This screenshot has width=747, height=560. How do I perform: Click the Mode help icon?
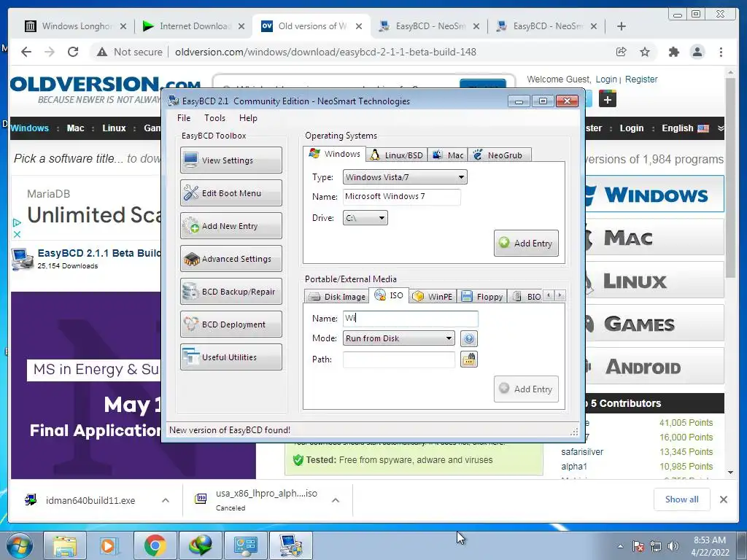pyautogui.click(x=469, y=338)
